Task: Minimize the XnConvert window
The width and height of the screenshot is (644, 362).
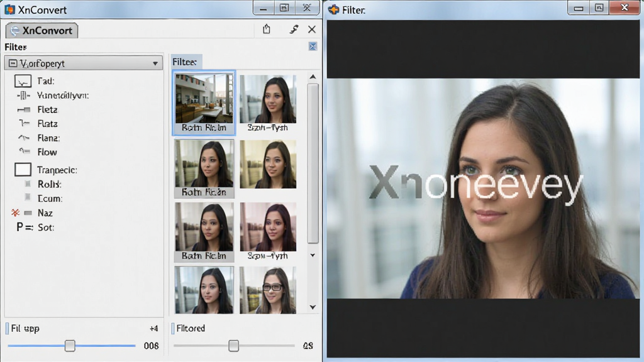Action: point(264,9)
